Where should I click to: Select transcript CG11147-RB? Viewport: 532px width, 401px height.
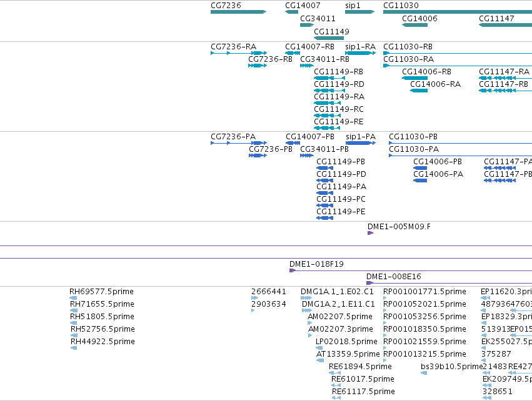(x=503, y=84)
